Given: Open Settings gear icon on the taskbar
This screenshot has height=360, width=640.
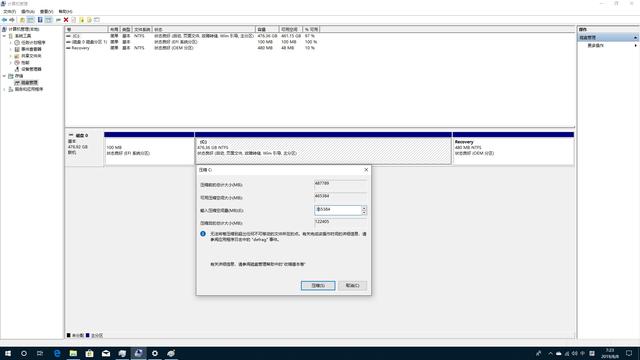Looking at the screenshot, I should pyautogui.click(x=155, y=353).
